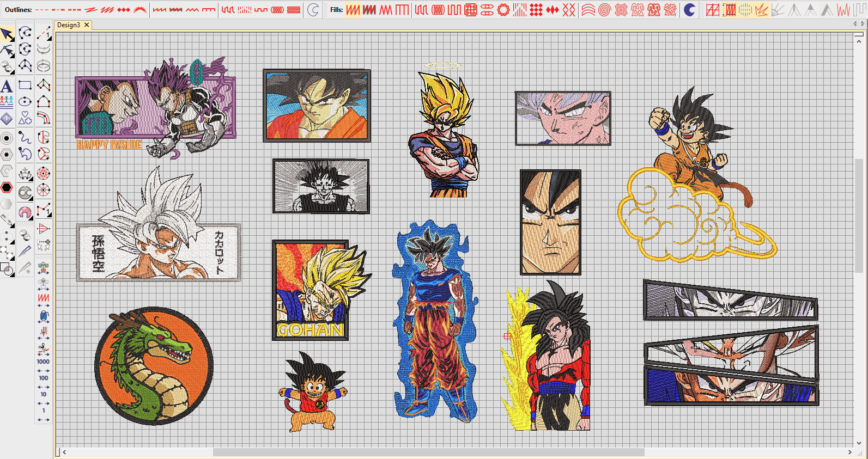
Task: Choose the Reshape Object tool
Action: [7, 51]
